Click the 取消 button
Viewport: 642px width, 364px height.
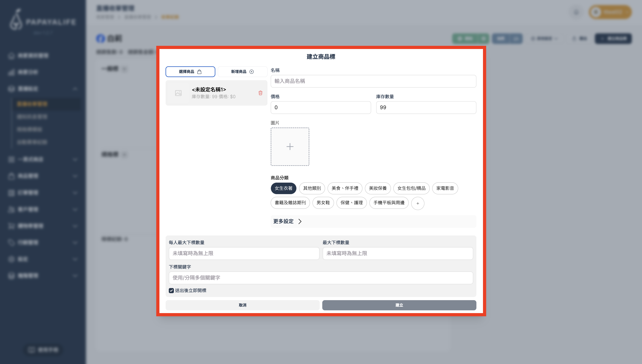242,305
